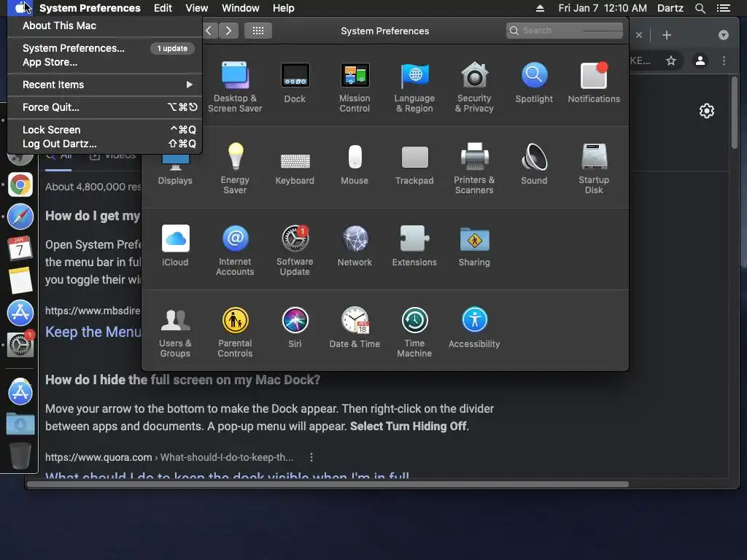Screen dimensions: 747x560
Task: Open Energy Saver pane
Action: coord(235,168)
